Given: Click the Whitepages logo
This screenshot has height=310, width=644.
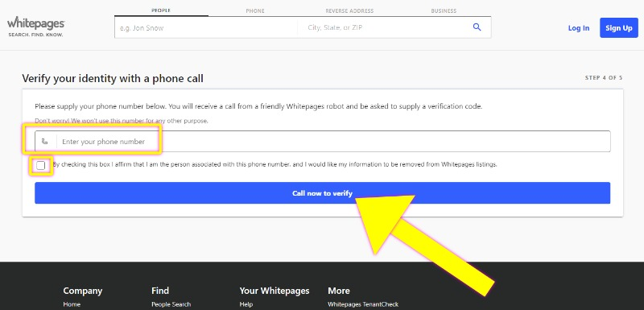Looking at the screenshot, I should [x=35, y=27].
